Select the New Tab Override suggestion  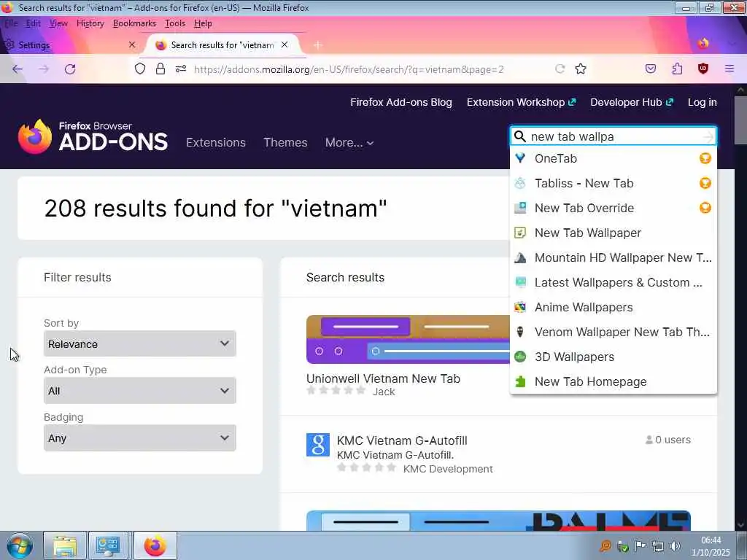[x=613, y=208]
